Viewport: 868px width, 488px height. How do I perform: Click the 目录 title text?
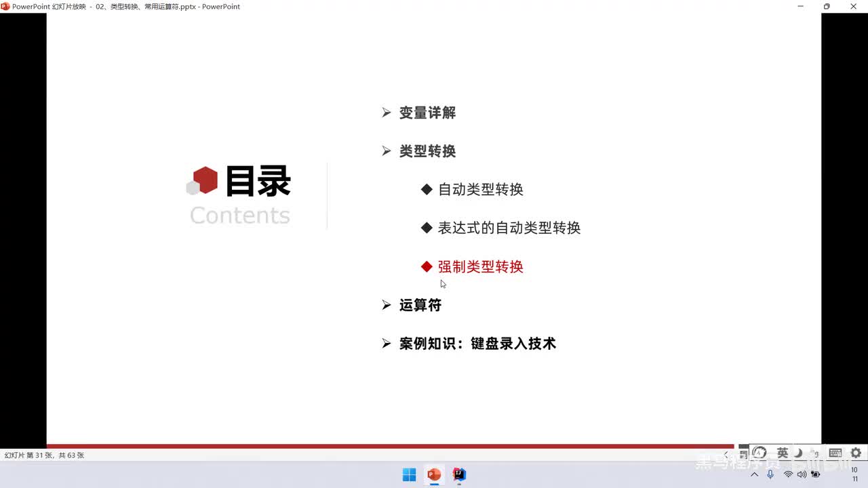tap(258, 182)
